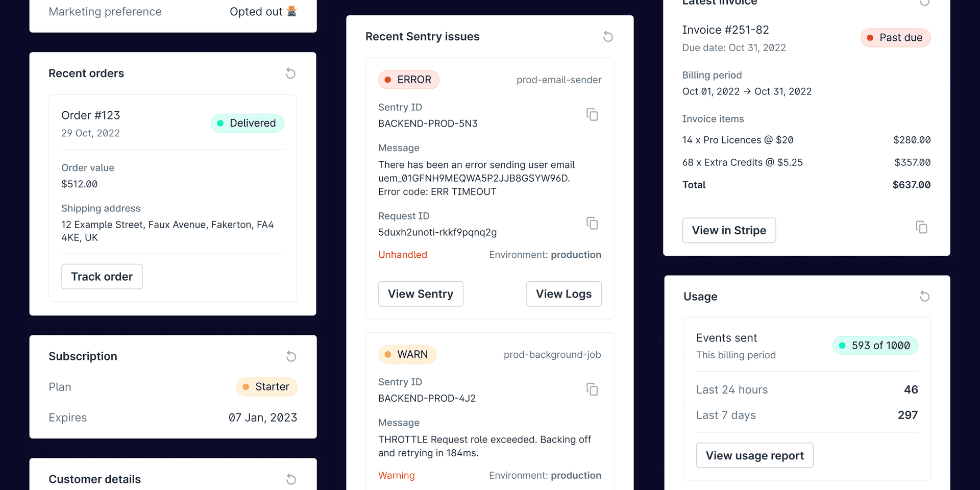Click the WARN severity badge
Viewport: 980px width, 490px height.
point(407,355)
